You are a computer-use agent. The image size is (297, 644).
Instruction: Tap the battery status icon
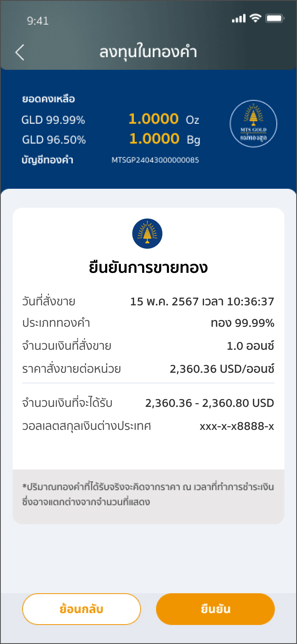[275, 18]
